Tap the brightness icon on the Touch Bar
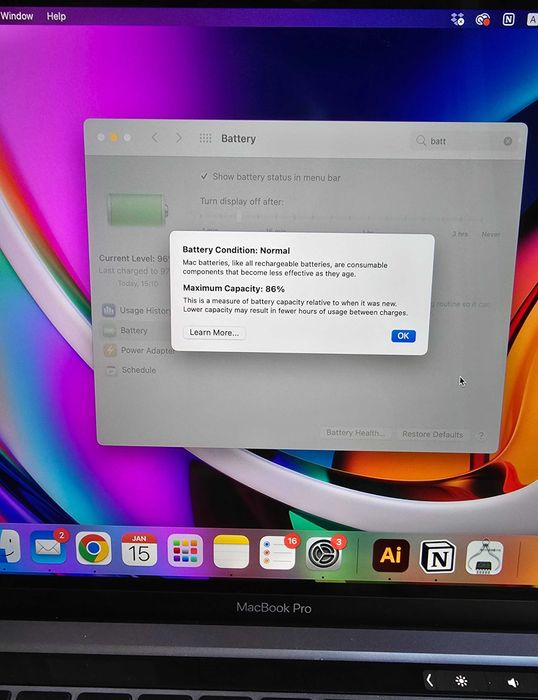Image resolution: width=538 pixels, height=700 pixels. pos(461,681)
